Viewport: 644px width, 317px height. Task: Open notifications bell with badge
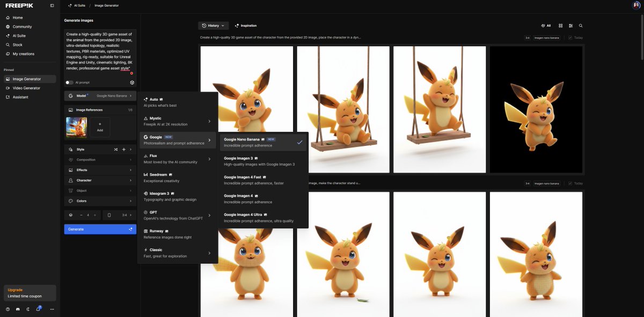click(x=38, y=309)
